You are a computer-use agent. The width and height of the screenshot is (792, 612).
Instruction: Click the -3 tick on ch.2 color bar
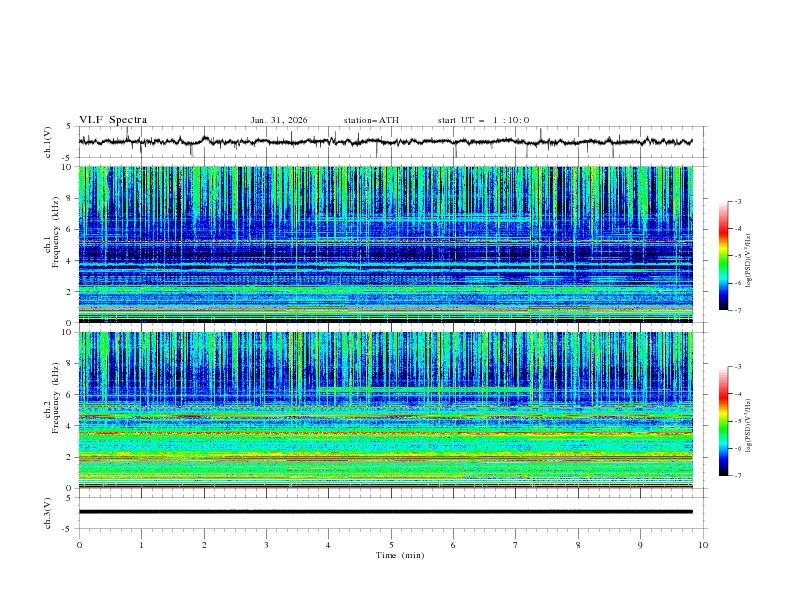pyautogui.click(x=738, y=367)
